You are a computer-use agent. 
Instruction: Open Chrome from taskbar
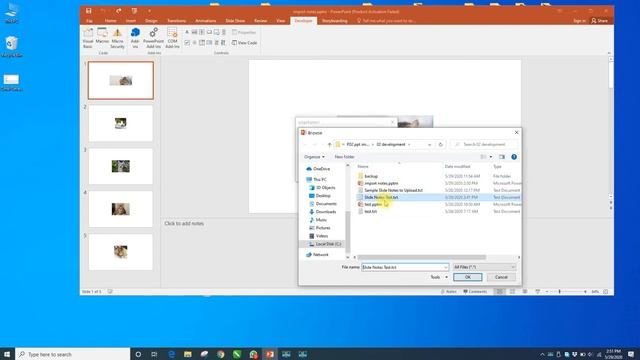(x=220, y=354)
